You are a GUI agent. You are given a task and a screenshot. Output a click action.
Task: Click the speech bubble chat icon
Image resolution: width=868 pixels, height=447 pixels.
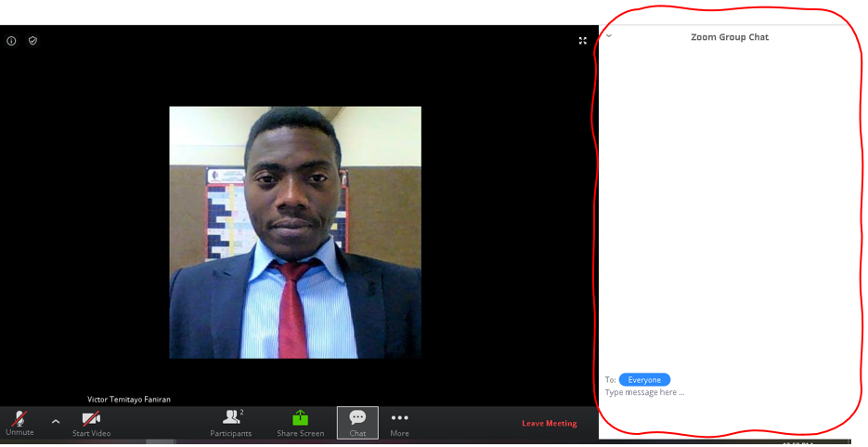point(357,417)
